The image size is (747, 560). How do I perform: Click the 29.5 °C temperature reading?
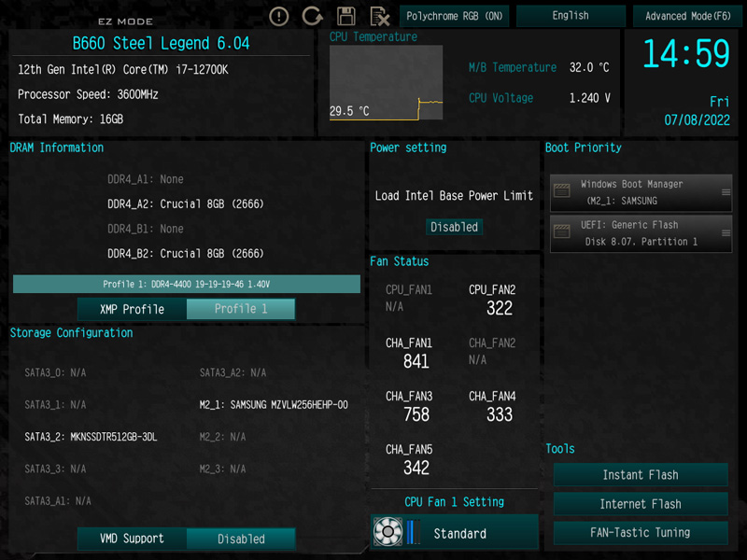pyautogui.click(x=349, y=111)
